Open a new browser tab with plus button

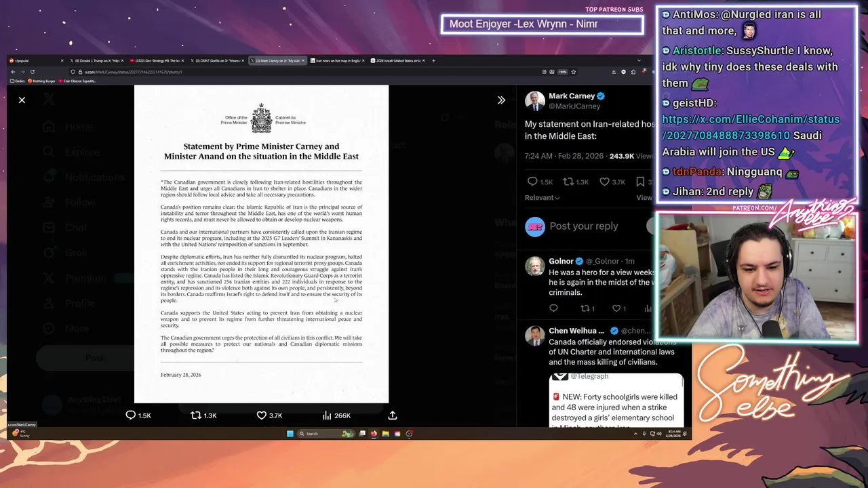click(x=433, y=60)
